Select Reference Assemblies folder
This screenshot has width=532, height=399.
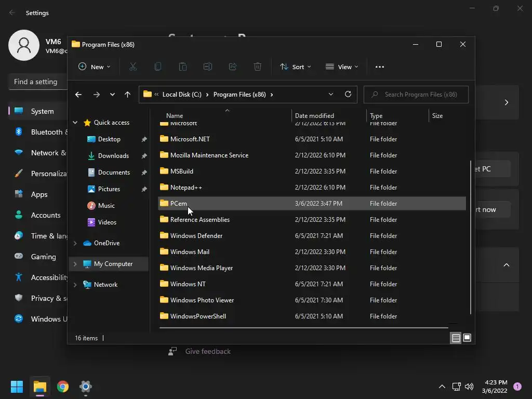(312, 220)
